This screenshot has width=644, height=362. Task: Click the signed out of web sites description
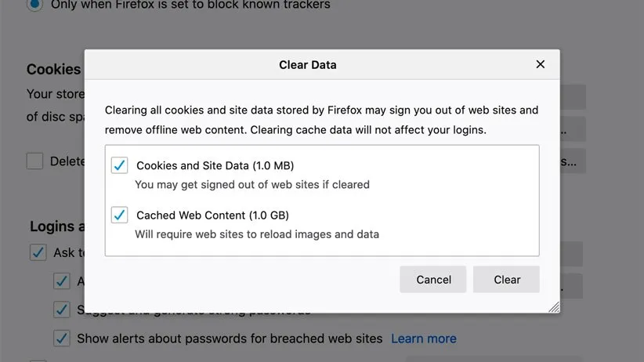point(251,185)
